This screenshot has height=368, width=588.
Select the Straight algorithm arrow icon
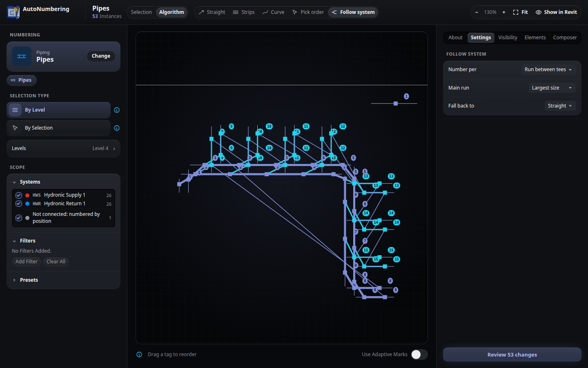pyautogui.click(x=201, y=12)
